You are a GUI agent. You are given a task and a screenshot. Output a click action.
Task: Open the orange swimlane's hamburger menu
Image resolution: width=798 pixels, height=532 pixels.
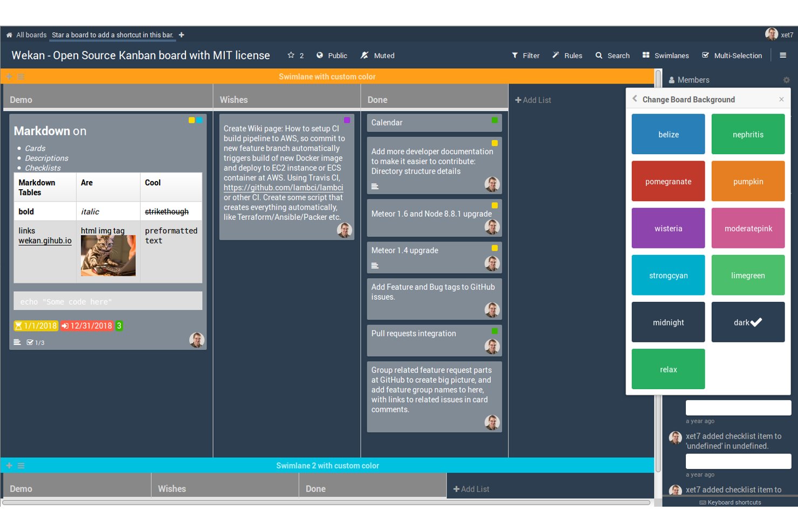click(21, 77)
